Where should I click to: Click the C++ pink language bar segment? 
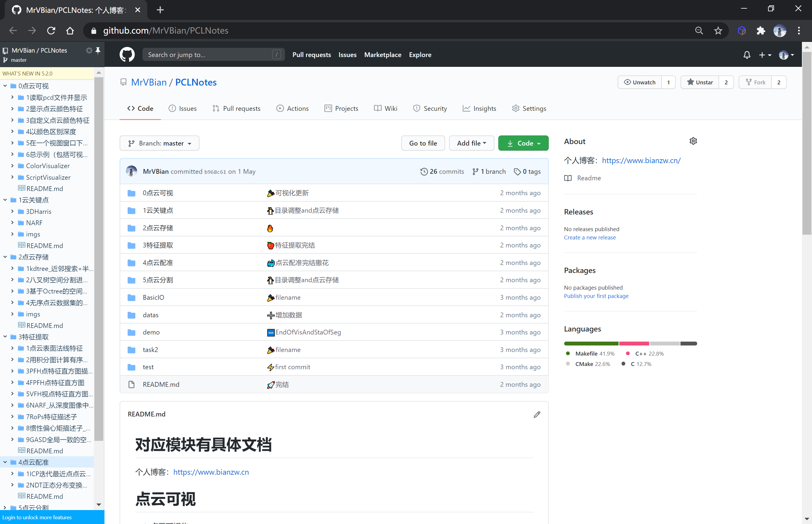tap(634, 344)
